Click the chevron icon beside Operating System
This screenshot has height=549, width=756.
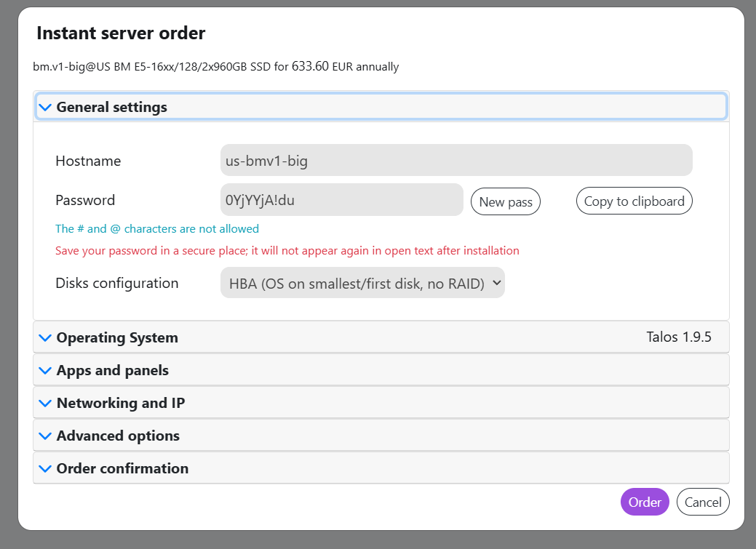(45, 338)
